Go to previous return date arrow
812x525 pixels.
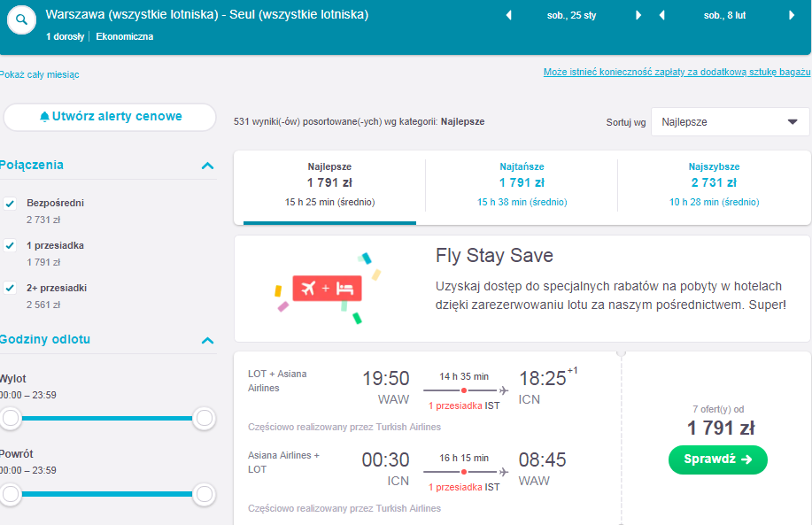point(661,16)
